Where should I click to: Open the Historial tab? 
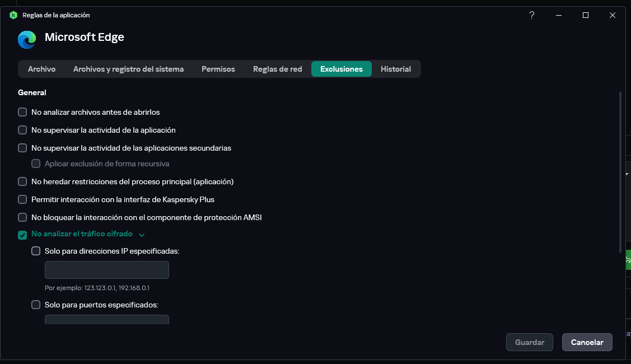[396, 69]
